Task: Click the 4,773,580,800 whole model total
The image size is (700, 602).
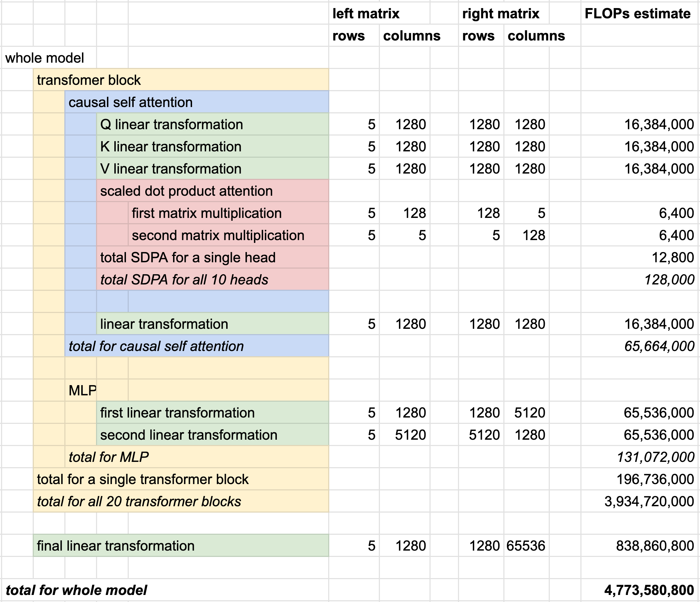Action: pyautogui.click(x=649, y=590)
